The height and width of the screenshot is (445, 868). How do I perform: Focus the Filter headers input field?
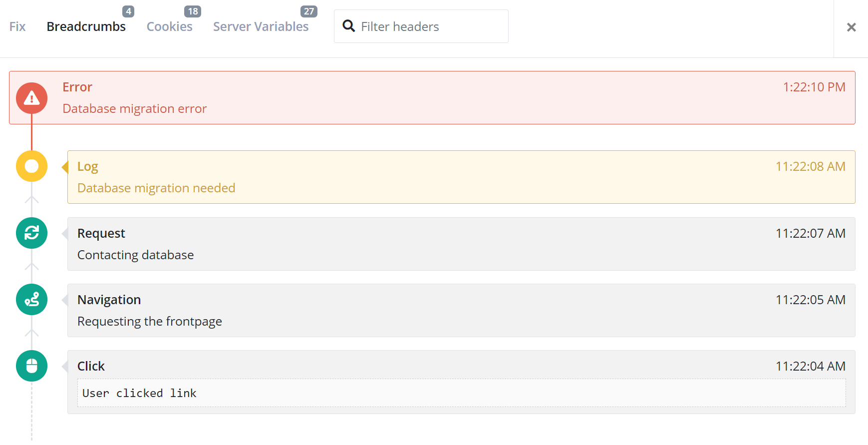point(421,26)
